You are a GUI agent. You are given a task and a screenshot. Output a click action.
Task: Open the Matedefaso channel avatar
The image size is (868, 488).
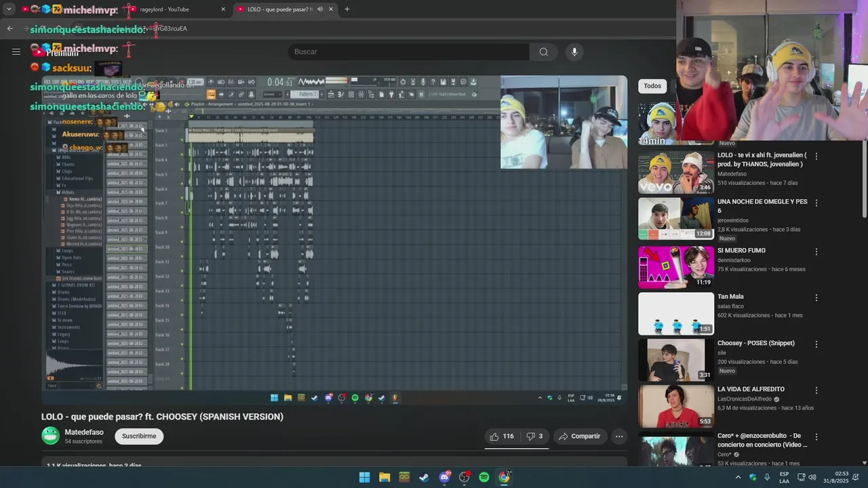pyautogui.click(x=51, y=436)
